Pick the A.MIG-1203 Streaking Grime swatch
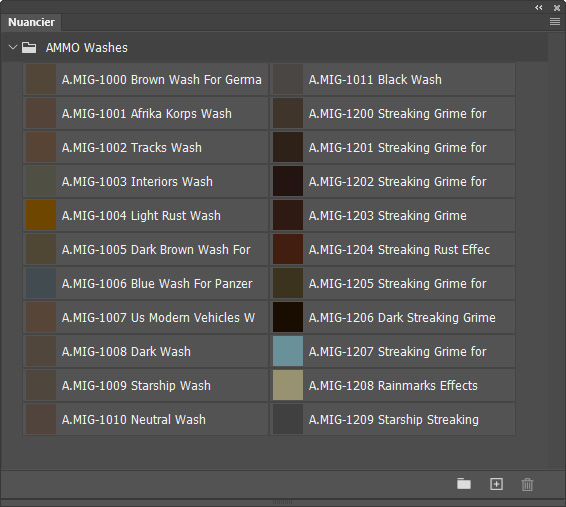 pyautogui.click(x=288, y=215)
